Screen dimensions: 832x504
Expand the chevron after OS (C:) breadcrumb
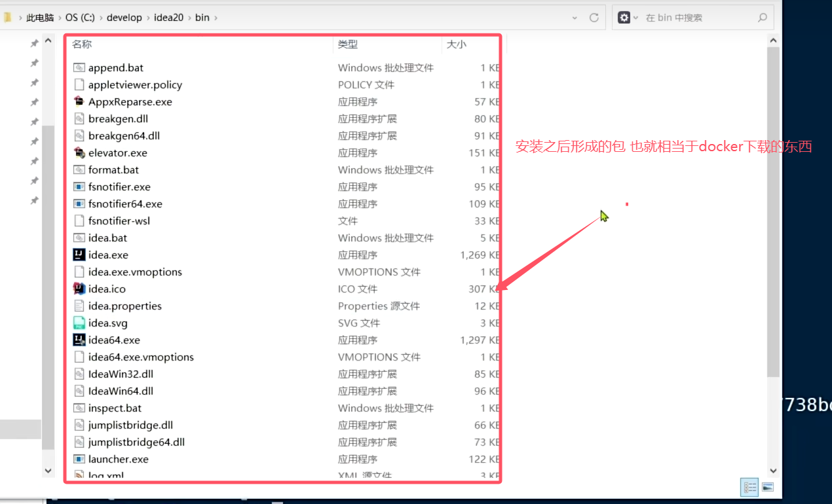(102, 18)
